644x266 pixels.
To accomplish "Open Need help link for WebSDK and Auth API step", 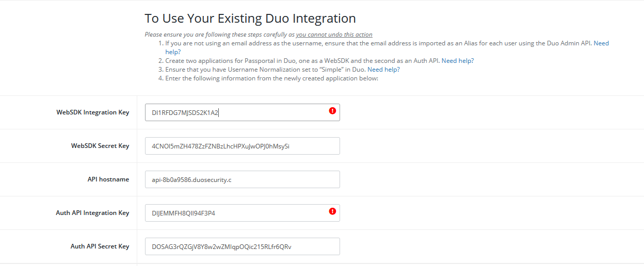I will 458,61.
